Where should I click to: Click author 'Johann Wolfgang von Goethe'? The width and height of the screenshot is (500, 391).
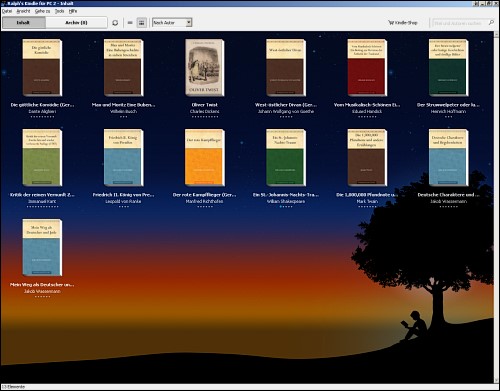click(x=286, y=111)
